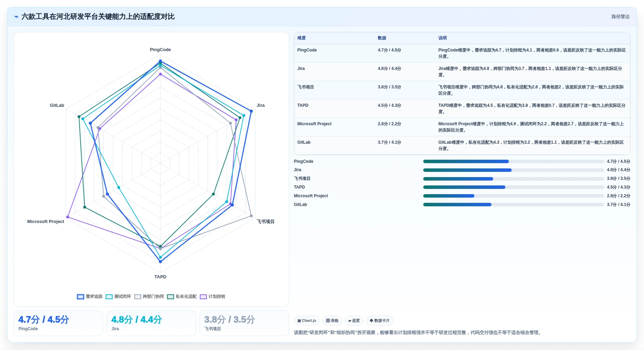Select the PingCode table row name
644x350 pixels.
(307, 50)
